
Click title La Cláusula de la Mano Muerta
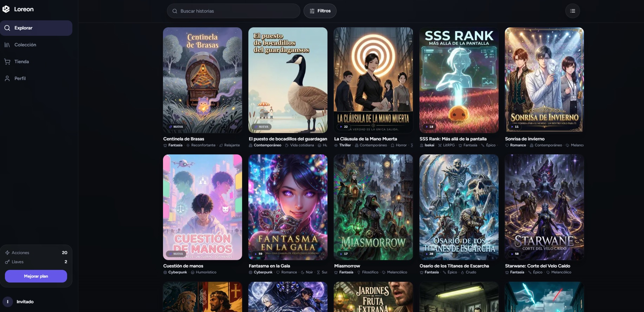click(365, 139)
